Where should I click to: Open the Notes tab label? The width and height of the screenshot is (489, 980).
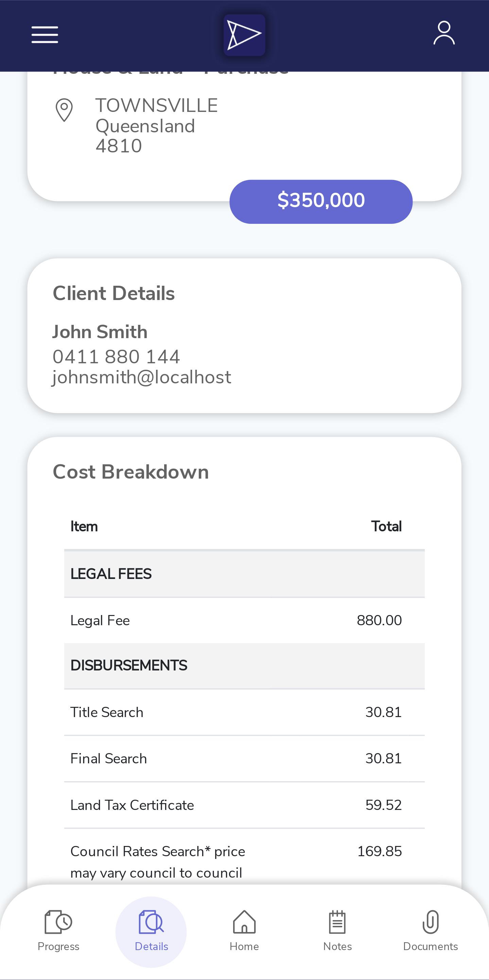(x=337, y=947)
